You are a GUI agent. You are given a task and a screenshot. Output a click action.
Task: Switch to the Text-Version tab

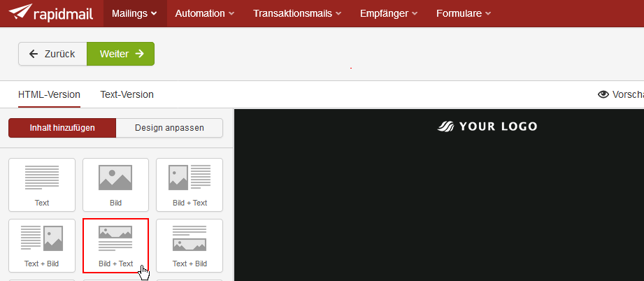click(127, 95)
